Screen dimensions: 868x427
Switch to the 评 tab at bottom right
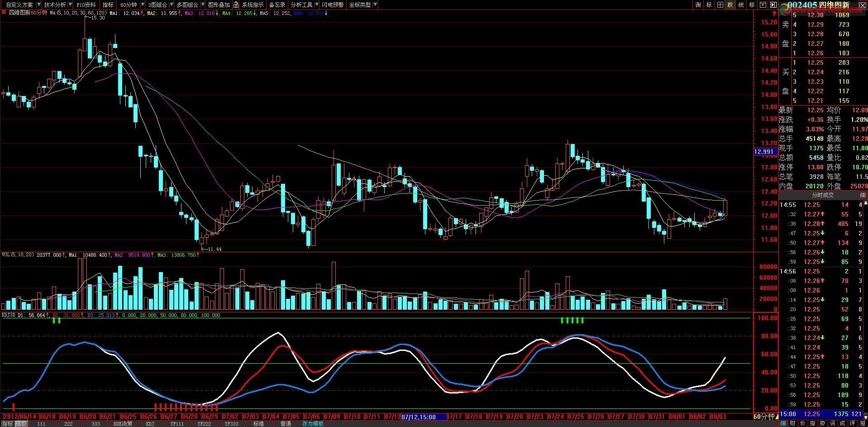tap(852, 423)
